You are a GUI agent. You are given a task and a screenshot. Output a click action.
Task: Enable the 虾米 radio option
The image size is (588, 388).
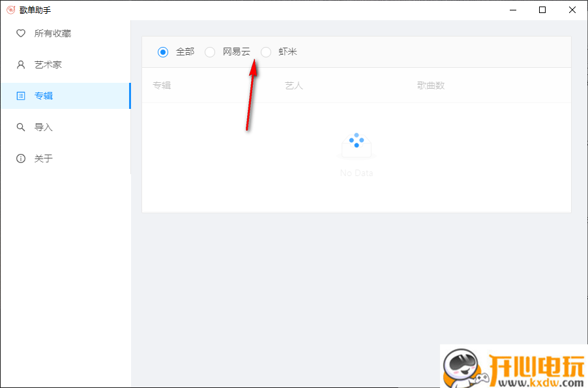tap(266, 52)
